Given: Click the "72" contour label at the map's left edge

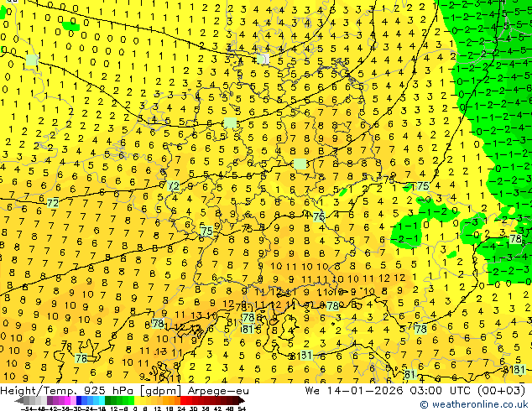Looking at the screenshot, I should [53, 203].
